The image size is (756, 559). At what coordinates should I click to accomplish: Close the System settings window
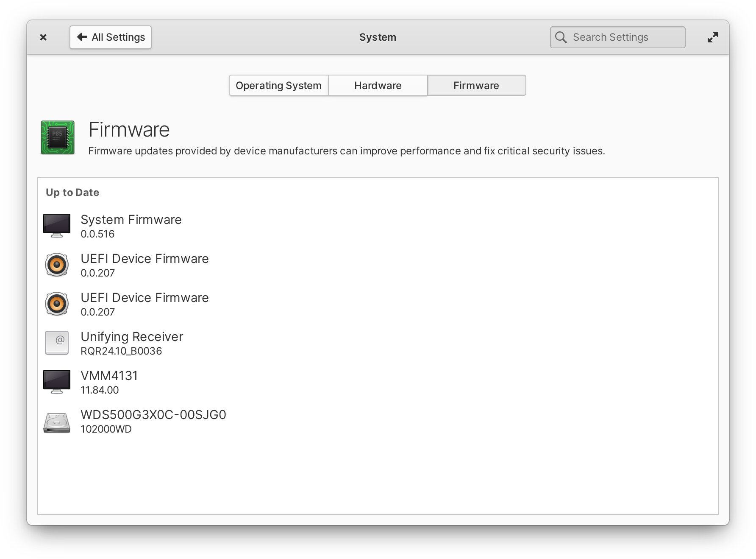coord(43,37)
